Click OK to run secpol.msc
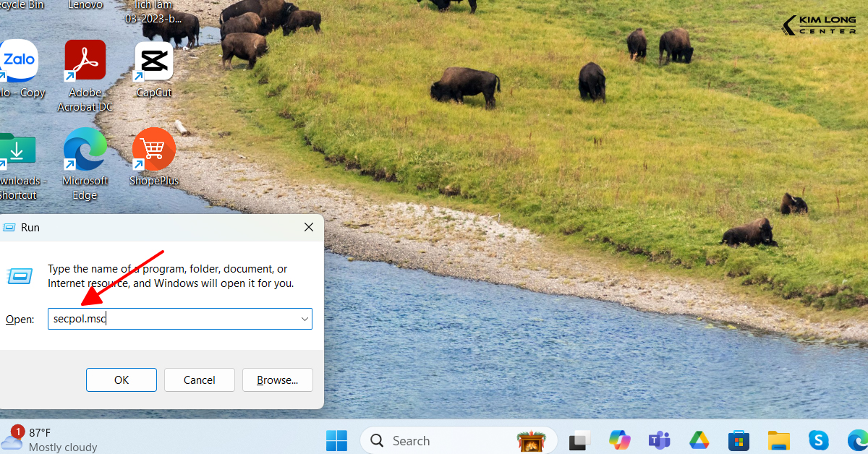Viewport: 868px width, 454px height. pyautogui.click(x=122, y=380)
